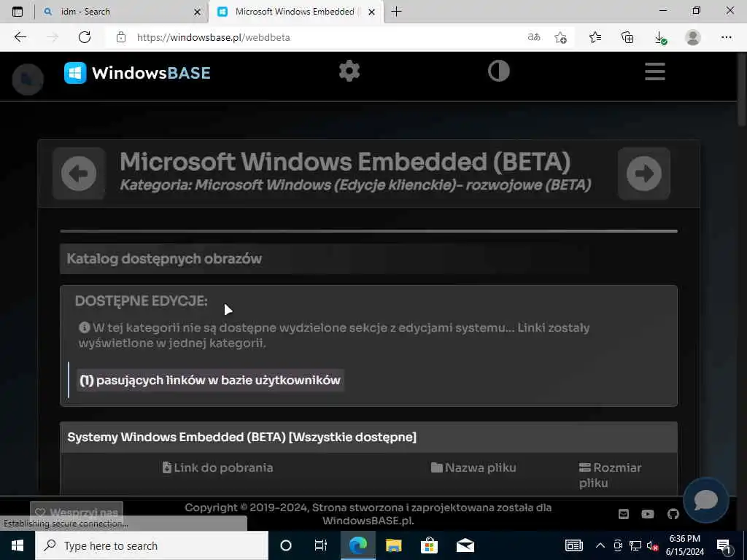Open the Favorites list icon
Screen dimensions: 747x560
pos(595,37)
